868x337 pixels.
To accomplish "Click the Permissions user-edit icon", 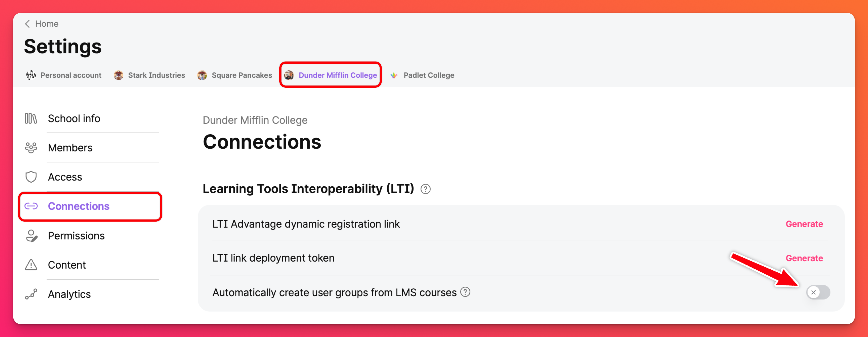I will [x=31, y=235].
